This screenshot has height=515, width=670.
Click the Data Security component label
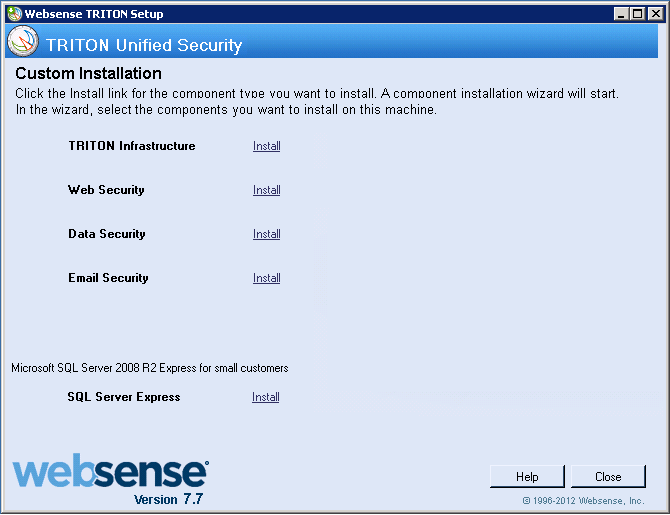click(x=107, y=234)
